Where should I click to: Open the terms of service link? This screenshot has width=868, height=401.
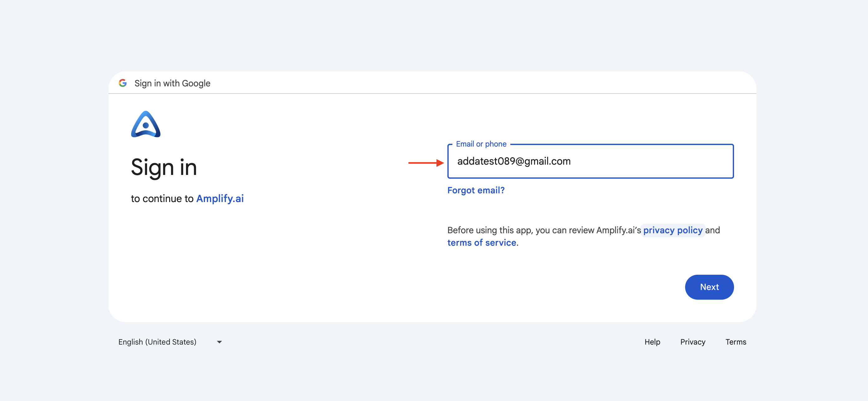(481, 243)
